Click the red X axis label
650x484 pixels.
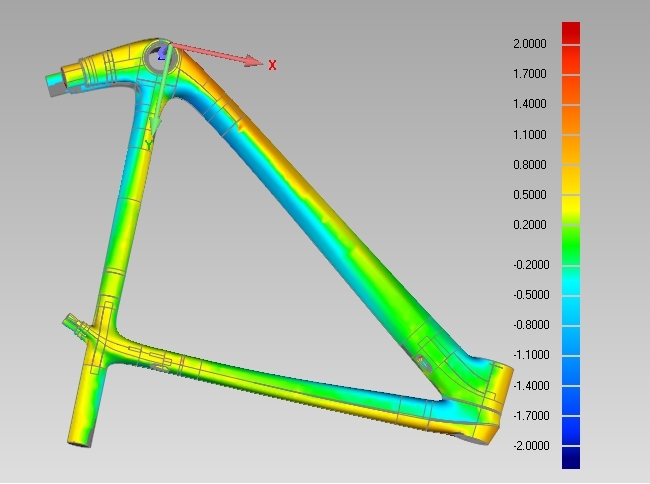point(272,64)
